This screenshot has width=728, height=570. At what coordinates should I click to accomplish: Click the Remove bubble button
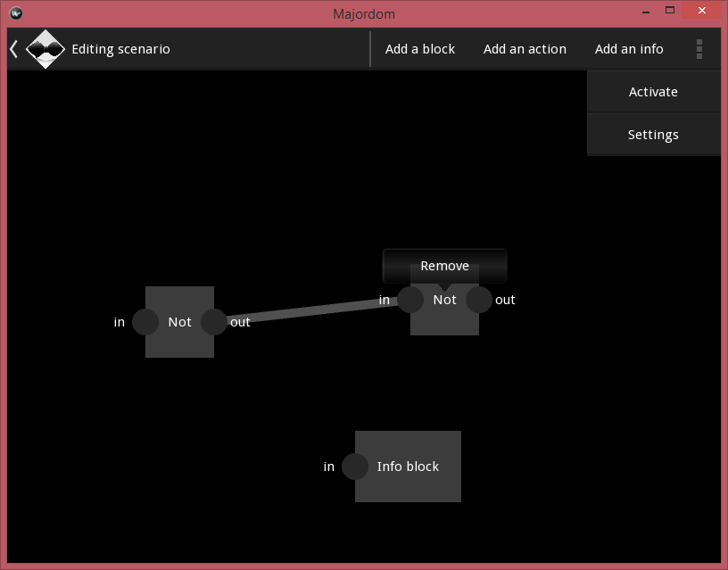pyautogui.click(x=444, y=266)
